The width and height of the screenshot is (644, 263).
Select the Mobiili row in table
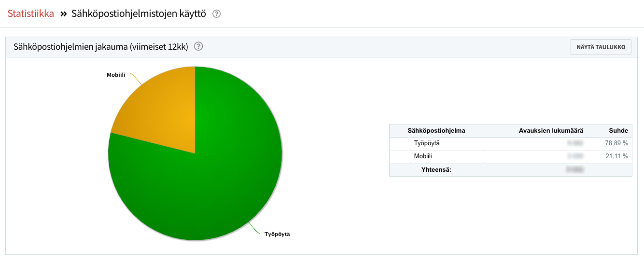511,156
